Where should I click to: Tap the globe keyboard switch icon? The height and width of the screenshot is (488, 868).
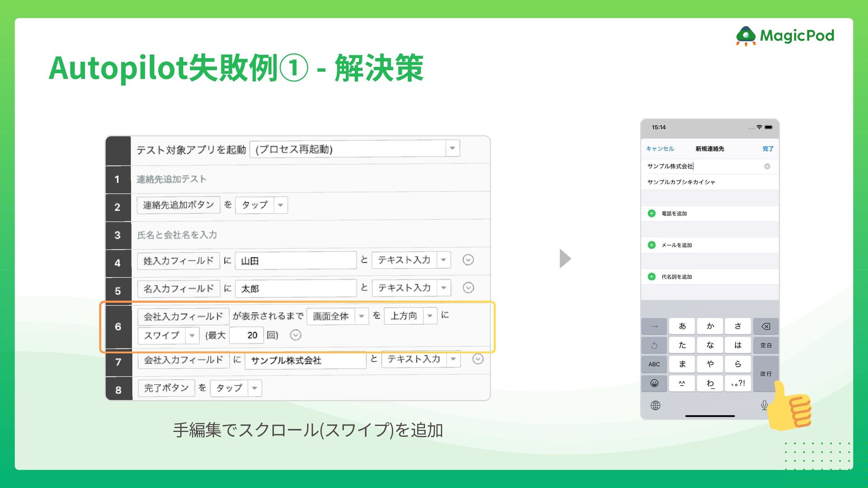coord(656,405)
